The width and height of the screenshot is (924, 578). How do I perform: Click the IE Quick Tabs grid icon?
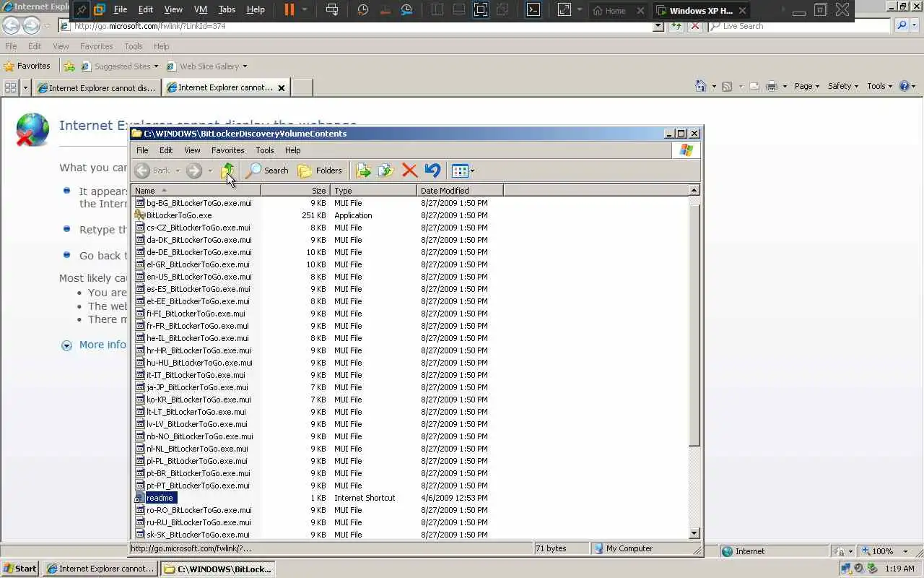click(10, 87)
